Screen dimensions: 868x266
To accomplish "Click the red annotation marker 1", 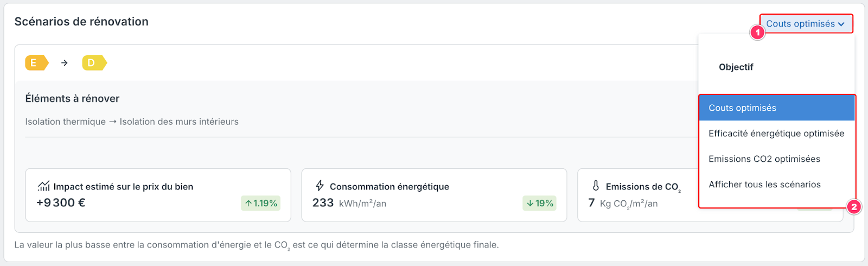I will [x=757, y=33].
